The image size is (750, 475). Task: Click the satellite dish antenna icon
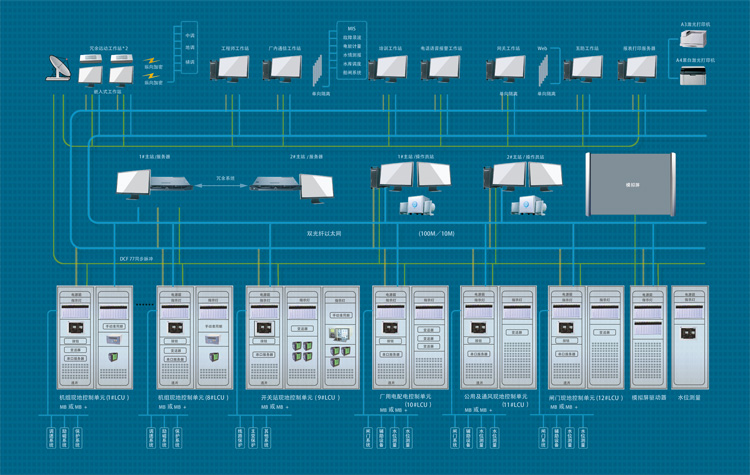click(58, 69)
